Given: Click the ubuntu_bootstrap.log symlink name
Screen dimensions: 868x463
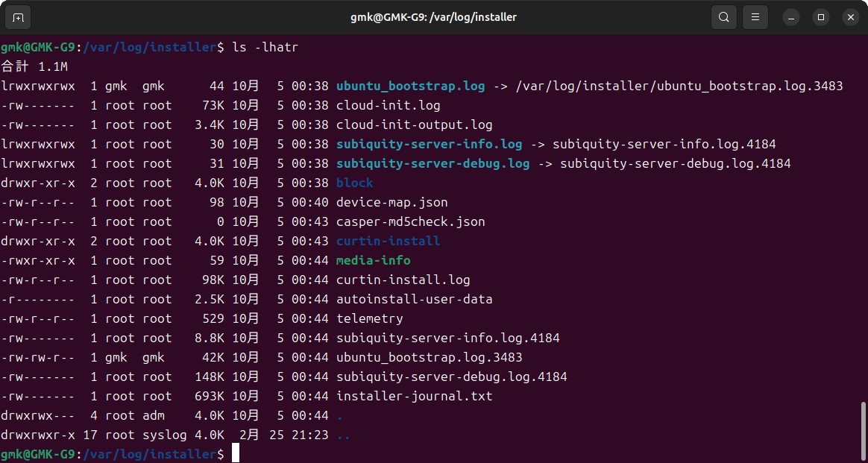Looking at the screenshot, I should point(410,86).
